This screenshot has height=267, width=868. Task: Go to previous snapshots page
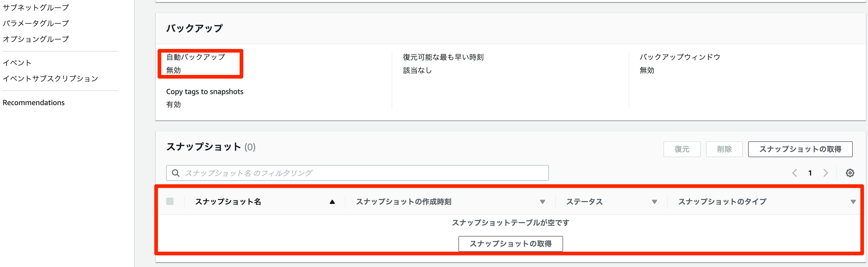[795, 173]
